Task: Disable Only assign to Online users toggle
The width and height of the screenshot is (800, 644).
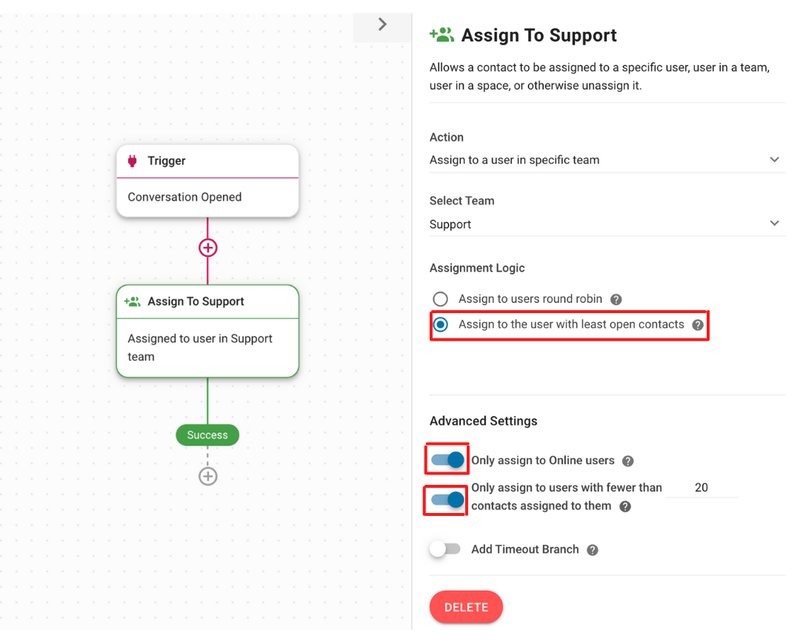Action: click(446, 460)
